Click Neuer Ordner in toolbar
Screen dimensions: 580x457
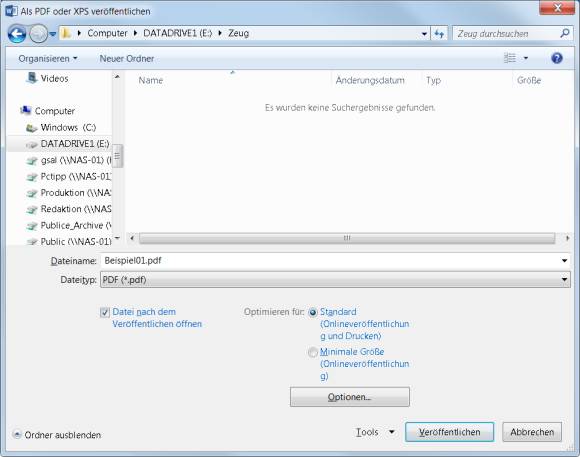pyautogui.click(x=127, y=58)
